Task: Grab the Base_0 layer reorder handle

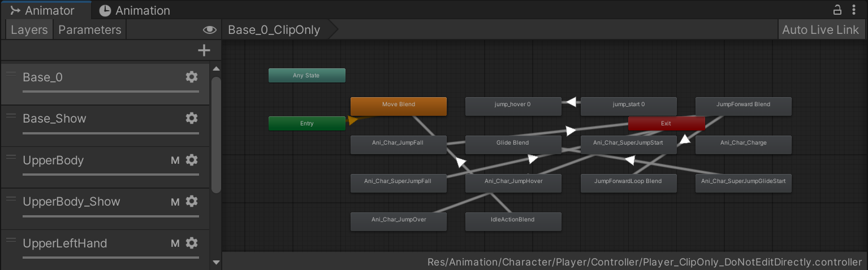Action: pos(11,75)
